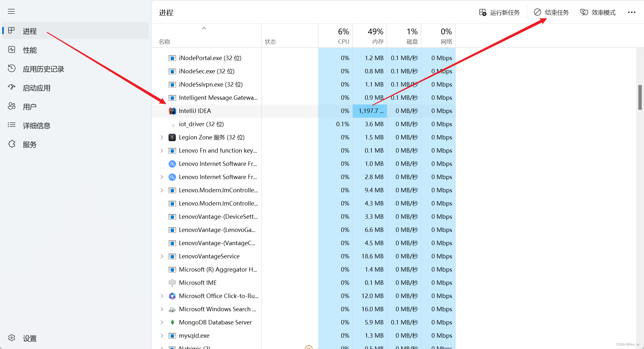Click the Microsoft IME process icon
This screenshot has width=644, height=349.
(x=172, y=283)
